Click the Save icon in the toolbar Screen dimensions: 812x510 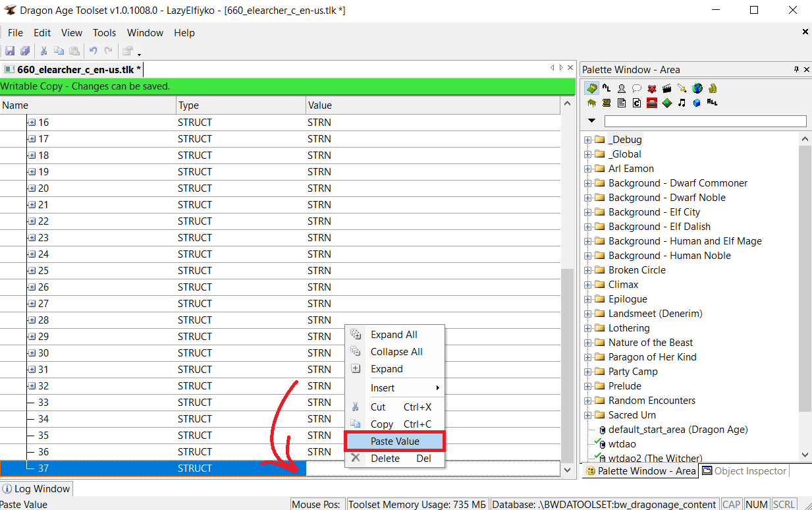pyautogui.click(x=10, y=51)
